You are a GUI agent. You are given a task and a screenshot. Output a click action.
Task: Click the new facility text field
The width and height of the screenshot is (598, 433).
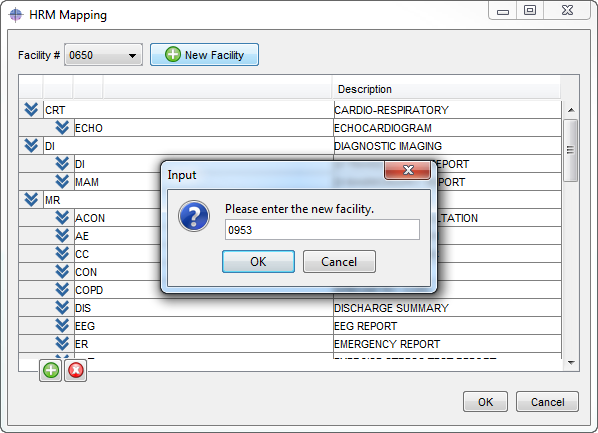click(322, 230)
